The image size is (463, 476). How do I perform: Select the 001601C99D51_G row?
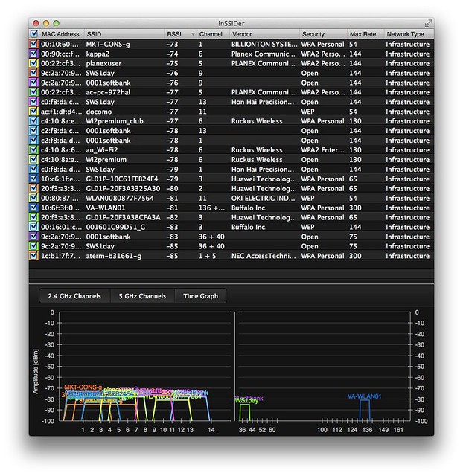pyautogui.click(x=231, y=227)
